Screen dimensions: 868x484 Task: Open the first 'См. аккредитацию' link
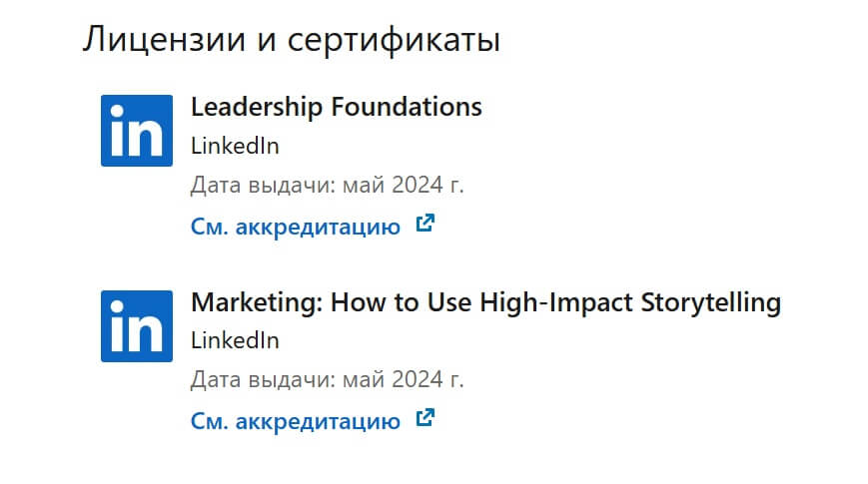pos(295,227)
